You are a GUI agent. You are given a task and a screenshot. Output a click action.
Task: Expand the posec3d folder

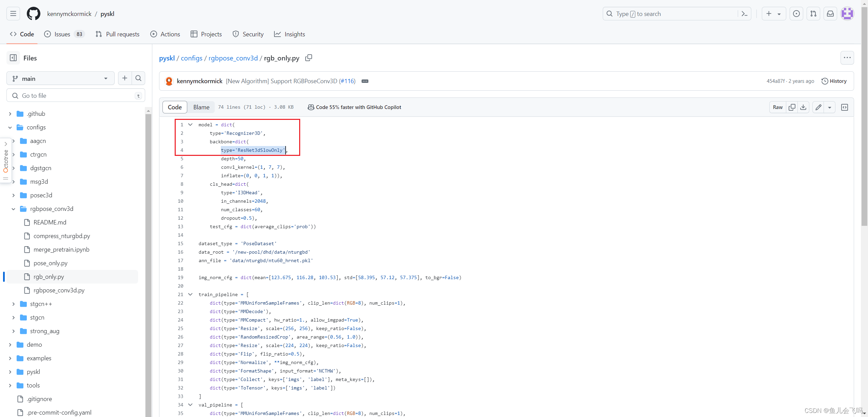point(13,195)
